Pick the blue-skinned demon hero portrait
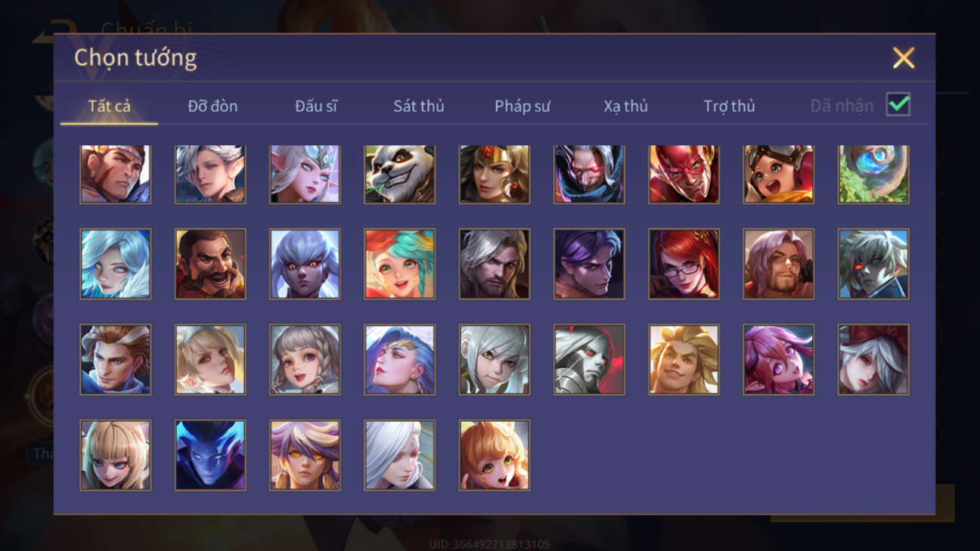Screen dimensions: 980x551 click(x=210, y=456)
